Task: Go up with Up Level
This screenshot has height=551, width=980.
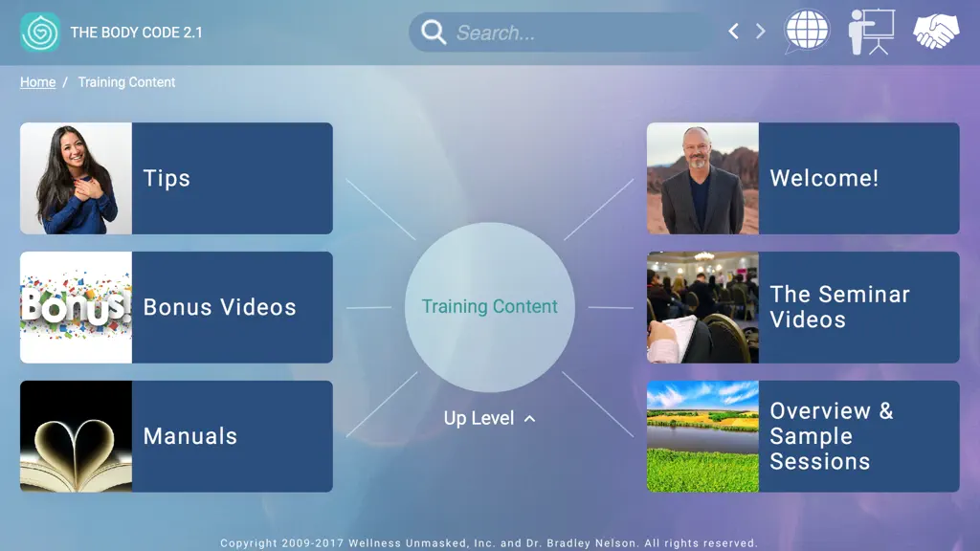Action: point(489,418)
